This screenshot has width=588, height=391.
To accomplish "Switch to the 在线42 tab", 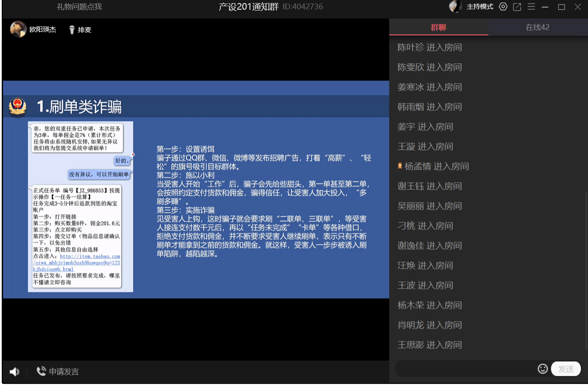I will point(538,27).
